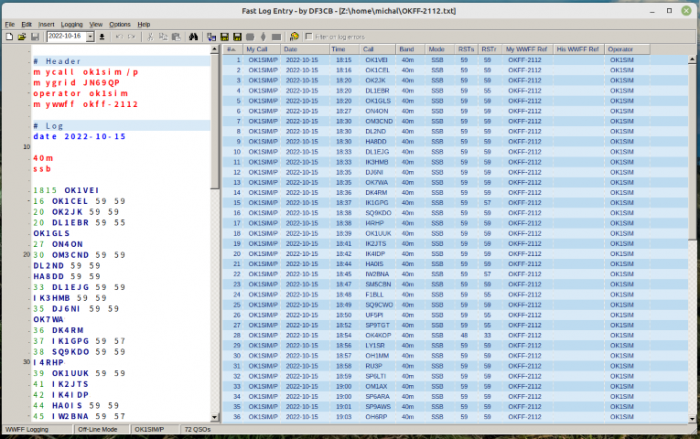Click editor line 20 DL1EBR 59 55
The width and height of the screenshot is (700, 439).
pyautogui.click(x=79, y=223)
